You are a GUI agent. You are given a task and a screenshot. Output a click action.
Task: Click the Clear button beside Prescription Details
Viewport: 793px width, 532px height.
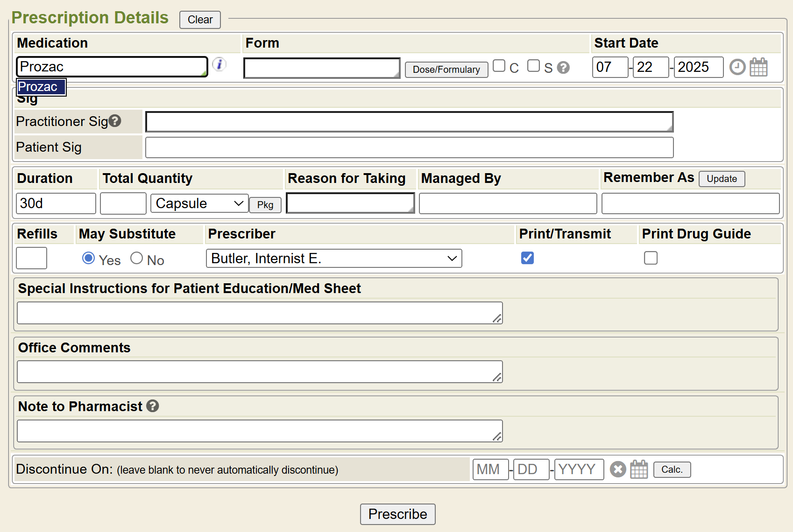coord(200,20)
